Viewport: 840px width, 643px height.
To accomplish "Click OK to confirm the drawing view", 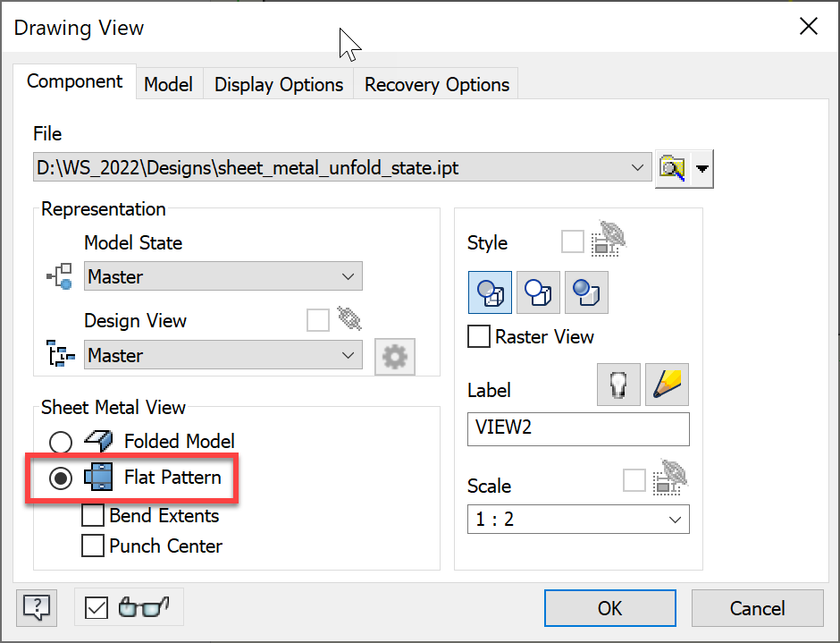I will point(609,608).
